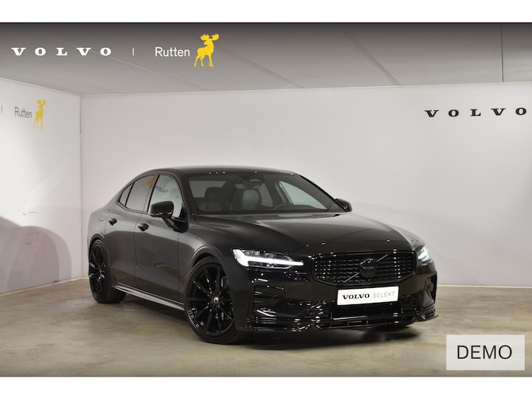Click the Volvo iron mark emblem on grille
This screenshot has height=399, width=532.
[x=367, y=269]
